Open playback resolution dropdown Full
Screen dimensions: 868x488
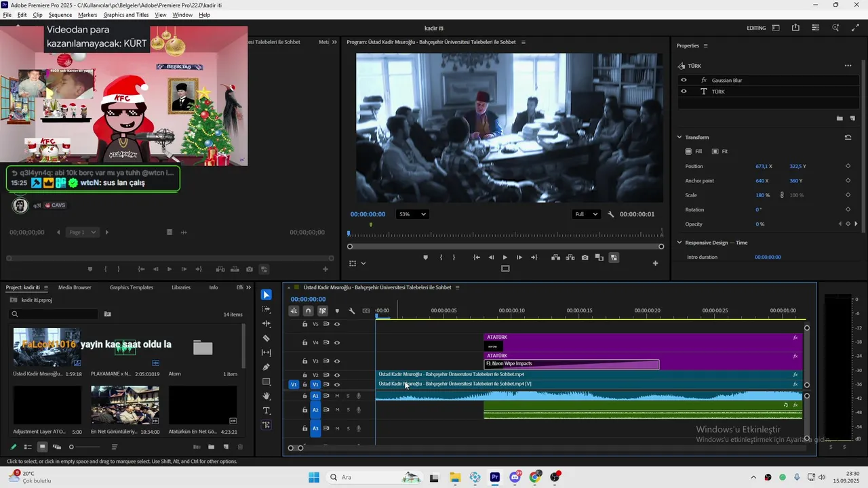(587, 214)
